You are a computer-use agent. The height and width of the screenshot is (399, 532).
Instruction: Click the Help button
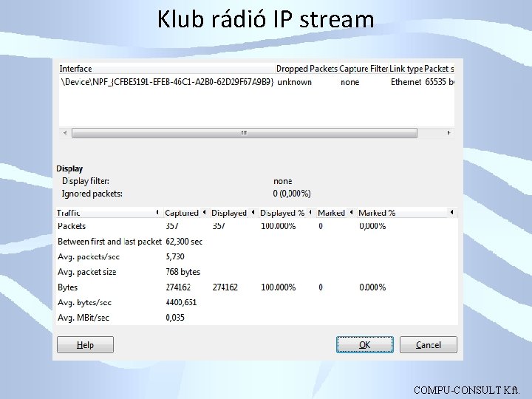click(85, 345)
